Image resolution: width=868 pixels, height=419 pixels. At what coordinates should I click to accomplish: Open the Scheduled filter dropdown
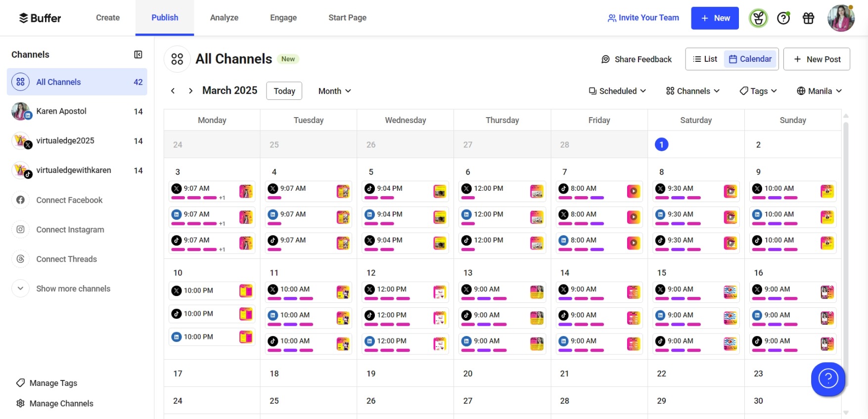pyautogui.click(x=617, y=91)
